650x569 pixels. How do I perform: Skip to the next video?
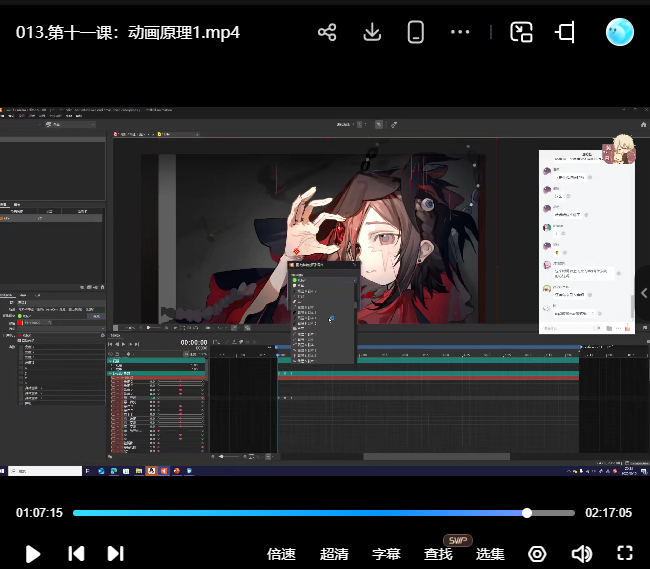(x=115, y=553)
